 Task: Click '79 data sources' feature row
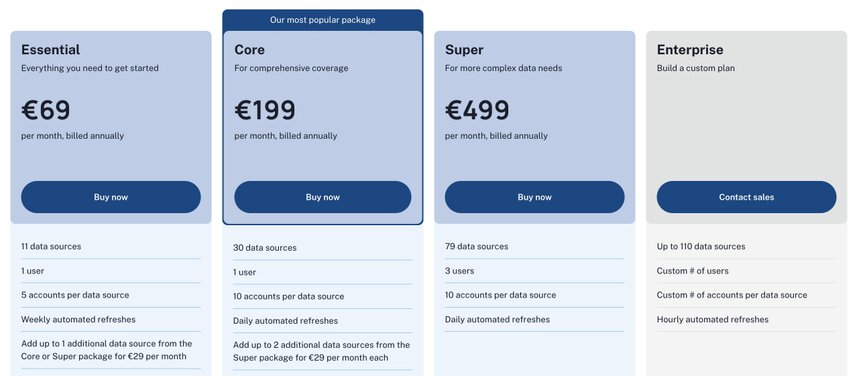pyautogui.click(x=535, y=247)
